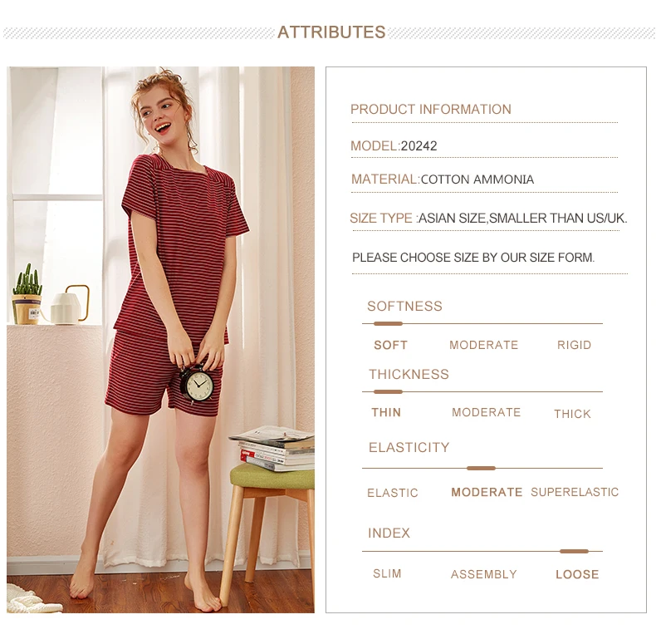The height and width of the screenshot is (644, 656).
Task: Click the alarm clock held by the model
Action: point(196,384)
